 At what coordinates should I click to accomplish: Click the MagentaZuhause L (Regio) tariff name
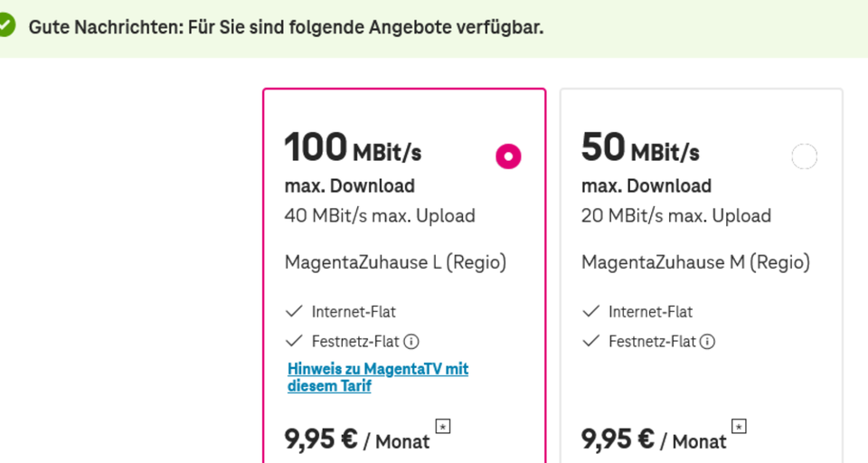(395, 262)
